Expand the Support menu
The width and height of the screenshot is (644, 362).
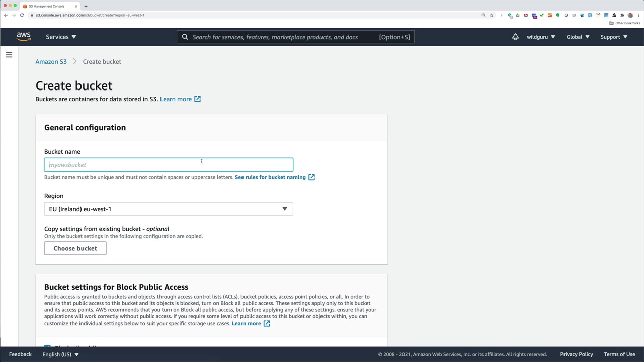tap(614, 37)
